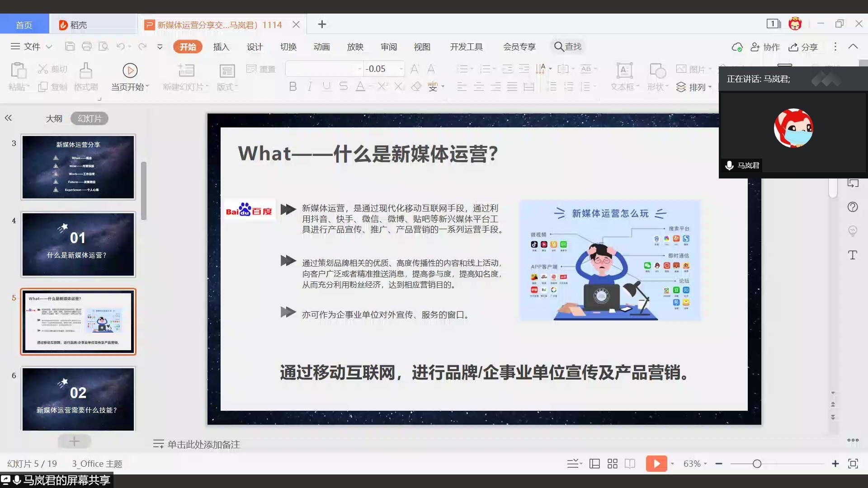Click the 查找 search button
Image resolution: width=868 pixels, height=488 pixels.
pyautogui.click(x=568, y=47)
